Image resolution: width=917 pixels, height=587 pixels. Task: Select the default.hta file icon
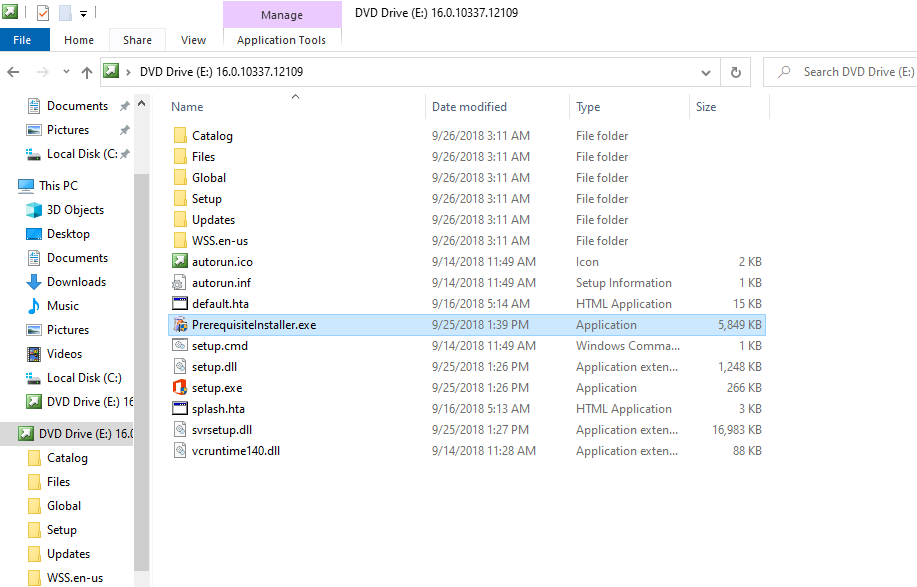point(180,303)
